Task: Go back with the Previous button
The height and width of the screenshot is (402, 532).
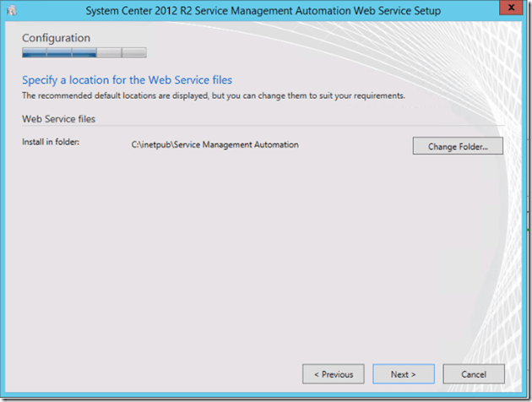Action: [334, 374]
